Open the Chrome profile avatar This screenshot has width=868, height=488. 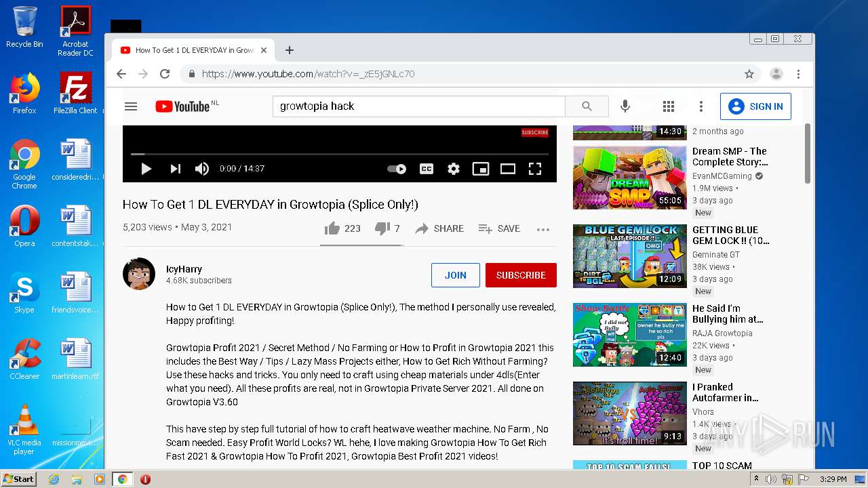(x=776, y=74)
